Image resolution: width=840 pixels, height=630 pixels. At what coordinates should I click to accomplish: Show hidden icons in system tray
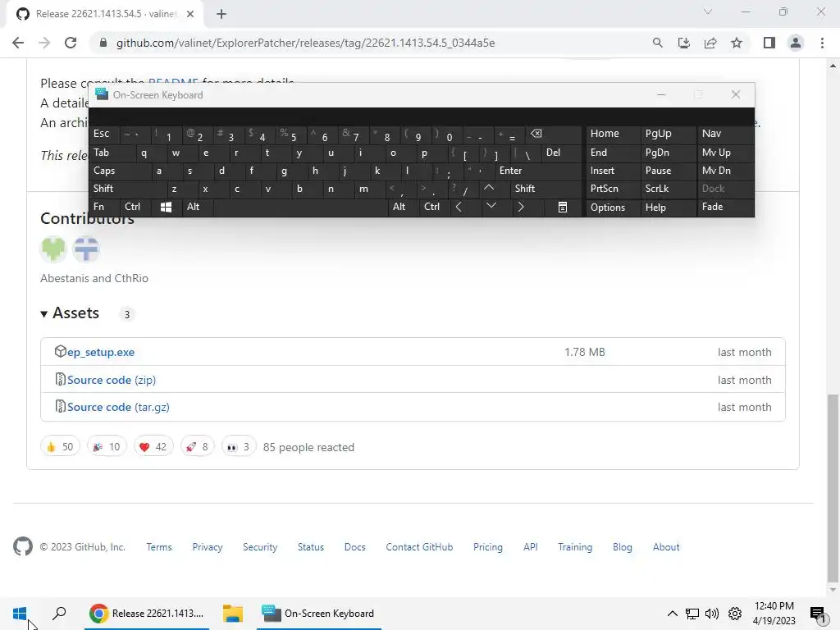pos(673,614)
